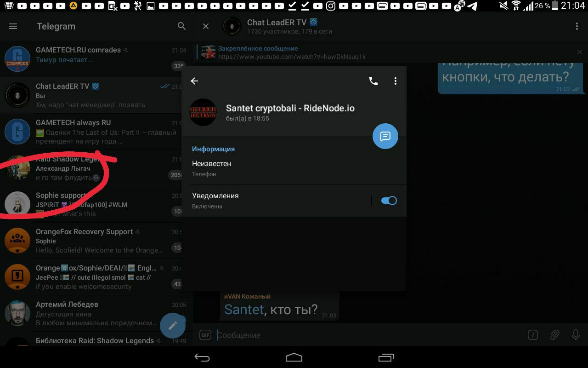Tap Android back navigation button
Screen dimensions: 588x368
click(202, 357)
